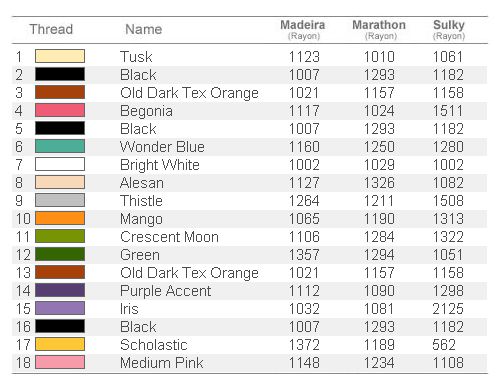Viewport: 500px width, 384px height.
Task: Click the Alesan thread name
Action: [x=142, y=183]
